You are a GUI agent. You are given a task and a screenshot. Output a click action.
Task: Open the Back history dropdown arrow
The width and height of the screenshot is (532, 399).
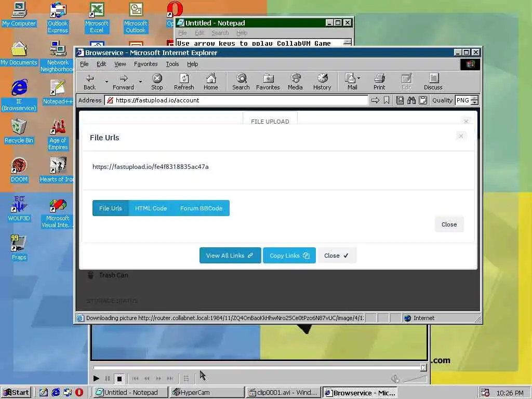tap(107, 82)
